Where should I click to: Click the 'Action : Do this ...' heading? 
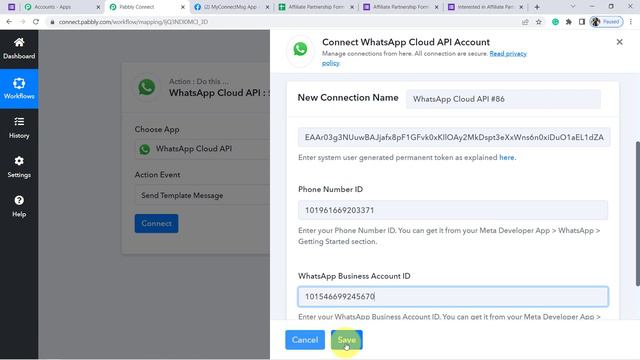click(x=199, y=81)
